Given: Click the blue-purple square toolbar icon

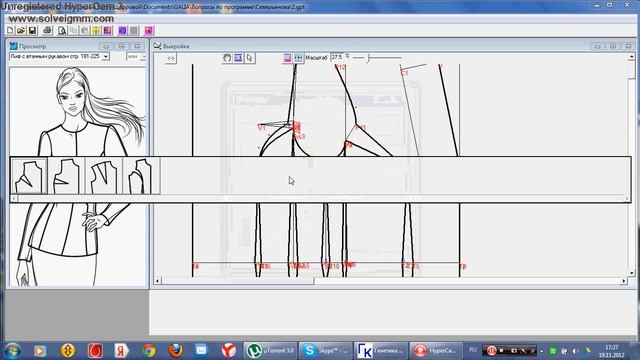Looking at the screenshot, I should pyautogui.click(x=122, y=31).
